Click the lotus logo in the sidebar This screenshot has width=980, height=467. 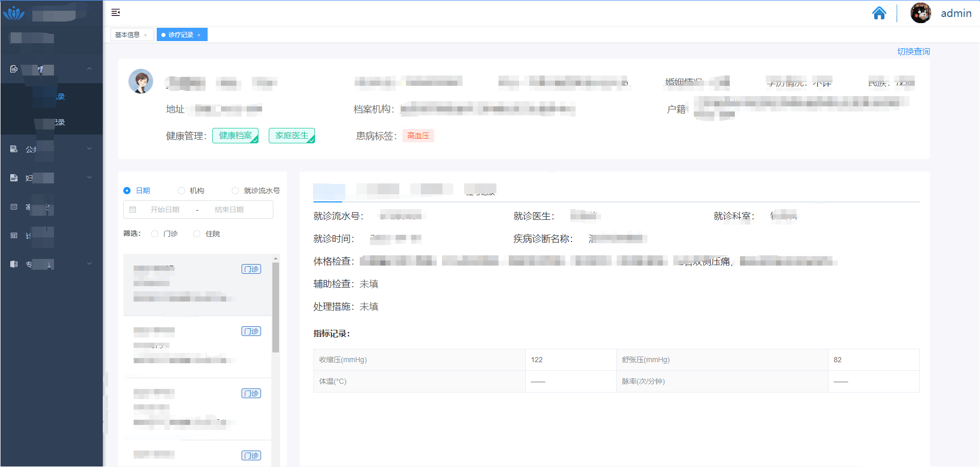(13, 13)
